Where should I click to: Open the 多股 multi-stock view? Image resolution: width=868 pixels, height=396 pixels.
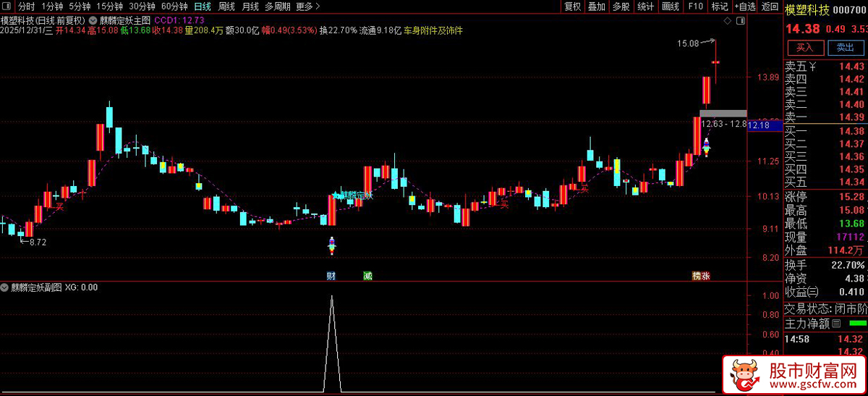[x=621, y=7]
